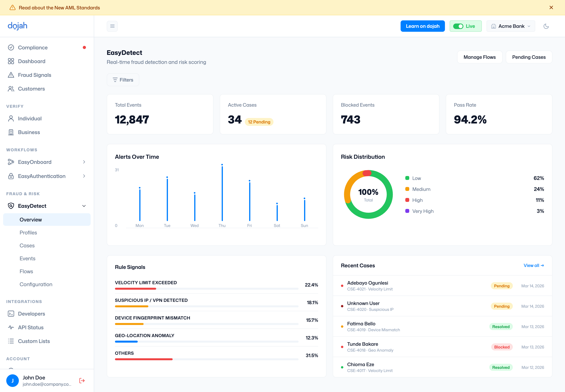Follow the View all link in Recent Cases
Viewport: 565px width, 392px height.
pyautogui.click(x=534, y=266)
